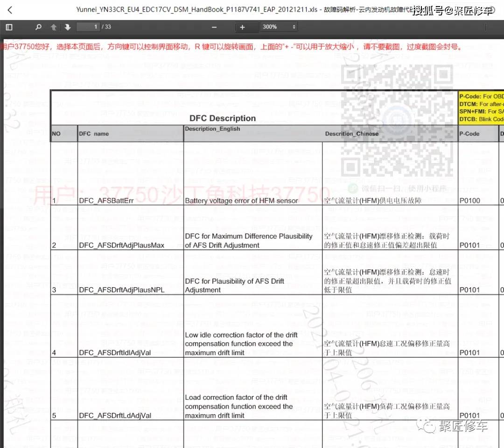Zoom in with the plus button
Viewport: 504px width, 448px height.
242,27
